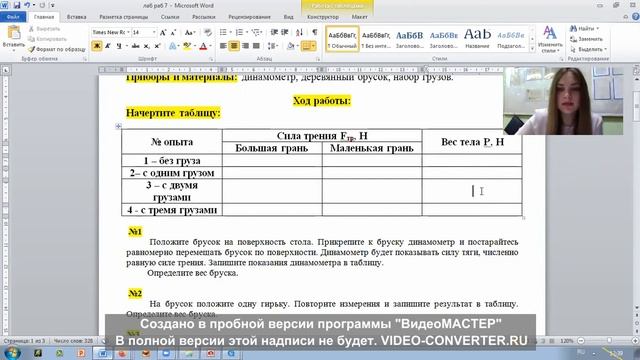
Task: Switch to References (Ссылки) tab
Action: (170, 17)
